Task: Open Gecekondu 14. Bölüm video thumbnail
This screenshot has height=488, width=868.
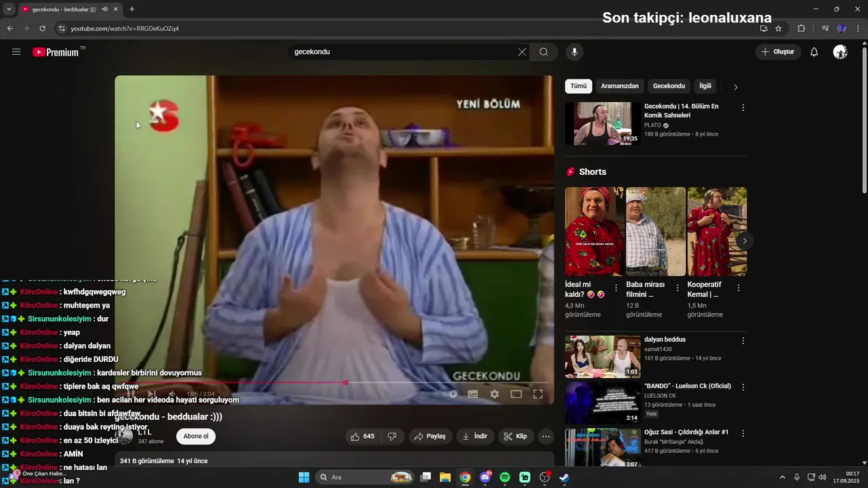Action: click(603, 123)
